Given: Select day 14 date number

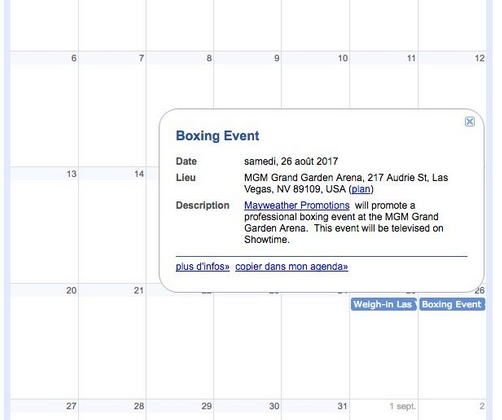Looking at the screenshot, I should (139, 174).
